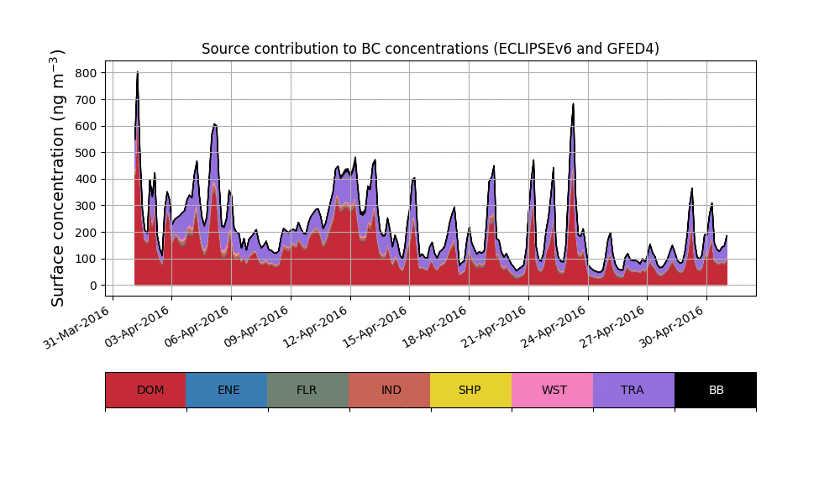Click the 700 y-axis tick label
The image size is (840, 504).
click(x=86, y=100)
